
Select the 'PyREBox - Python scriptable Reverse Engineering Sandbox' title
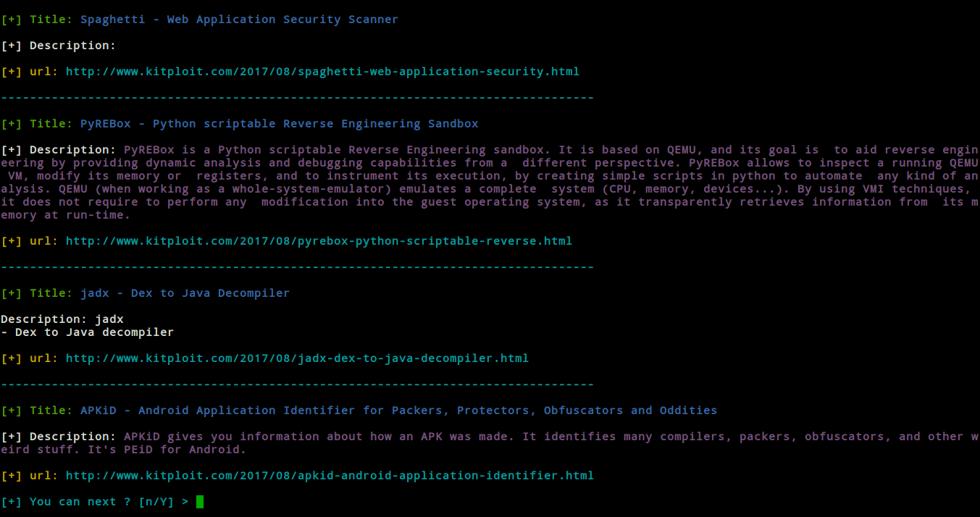tap(279, 124)
